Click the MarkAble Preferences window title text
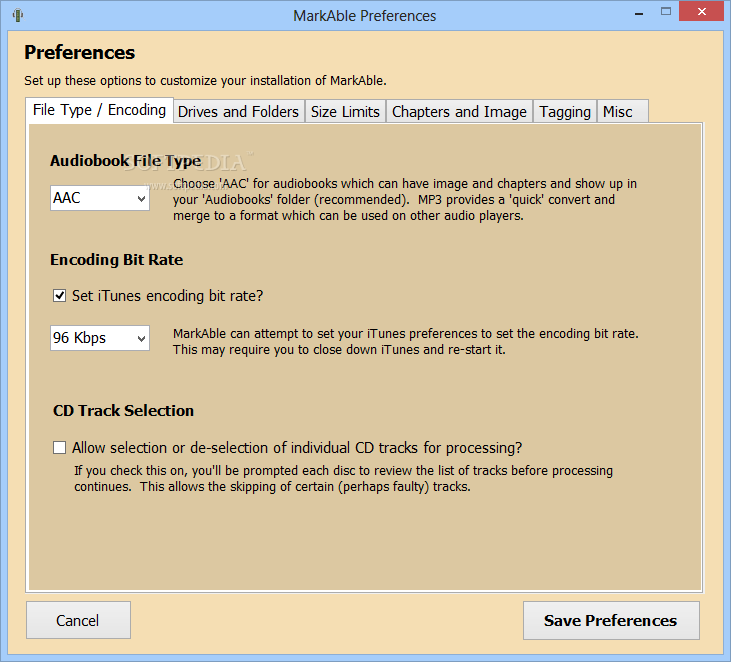The image size is (731, 662). click(365, 16)
